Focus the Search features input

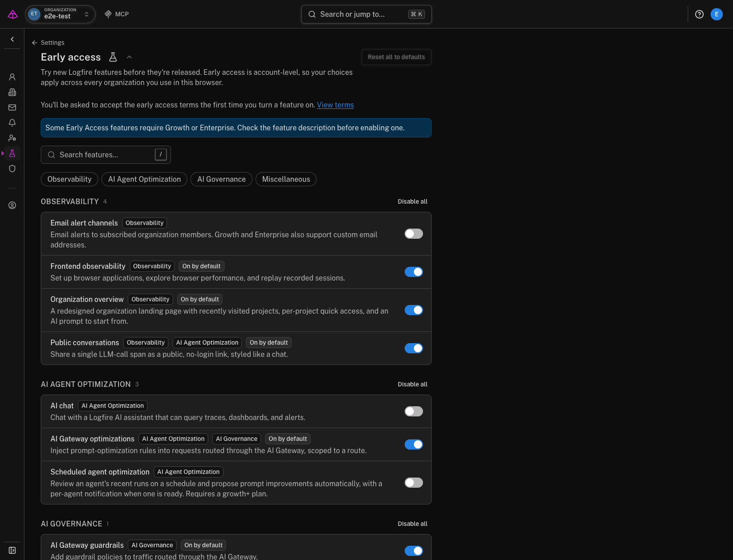(x=106, y=155)
